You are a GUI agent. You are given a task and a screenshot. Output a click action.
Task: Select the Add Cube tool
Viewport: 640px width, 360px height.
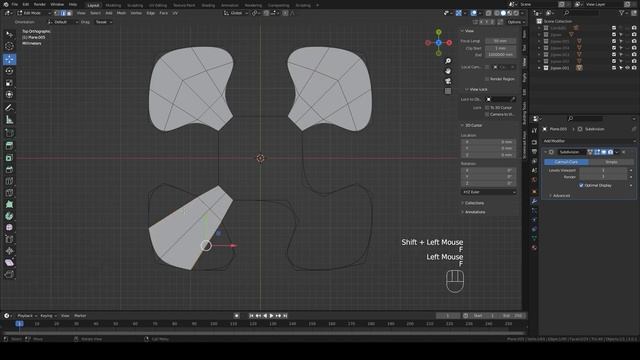click(9, 133)
